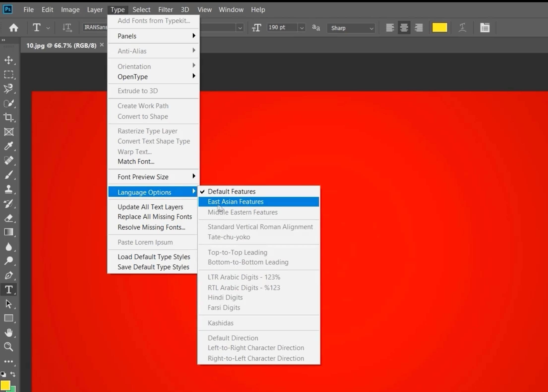
Task: Select the Zoom tool
Action: [9, 347]
